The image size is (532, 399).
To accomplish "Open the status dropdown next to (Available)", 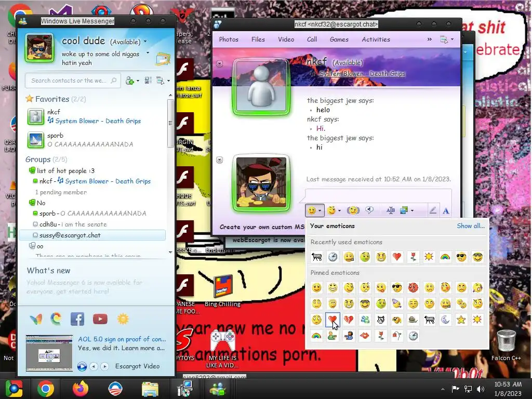I will [145, 42].
